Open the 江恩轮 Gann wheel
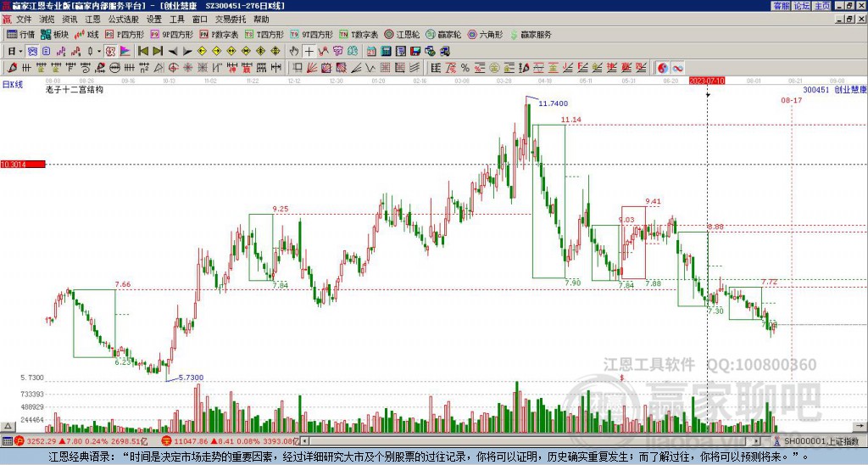The width and height of the screenshot is (868, 465). [402, 34]
